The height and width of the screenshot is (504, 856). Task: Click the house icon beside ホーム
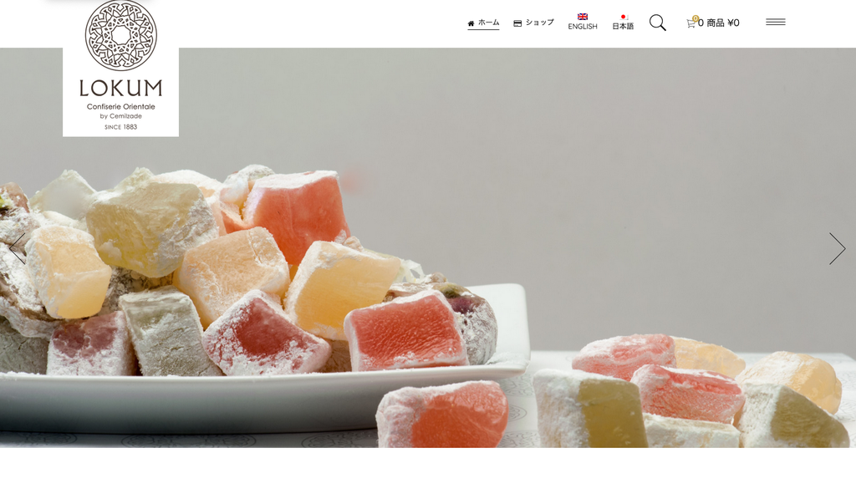tap(471, 23)
